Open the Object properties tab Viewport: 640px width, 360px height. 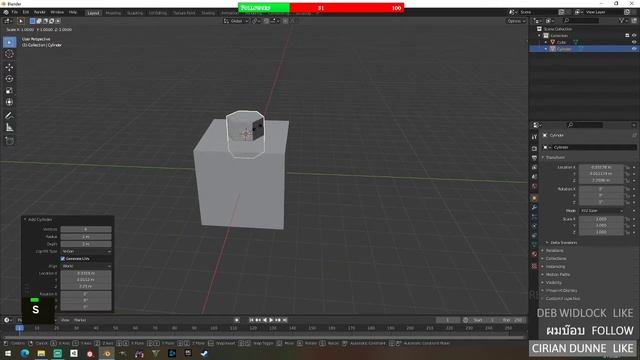[534, 198]
